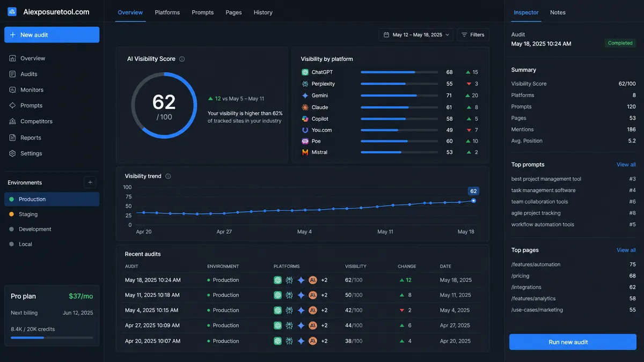Click the /use-cases/marketing page row
This screenshot has height=362, width=644.
(x=573, y=310)
